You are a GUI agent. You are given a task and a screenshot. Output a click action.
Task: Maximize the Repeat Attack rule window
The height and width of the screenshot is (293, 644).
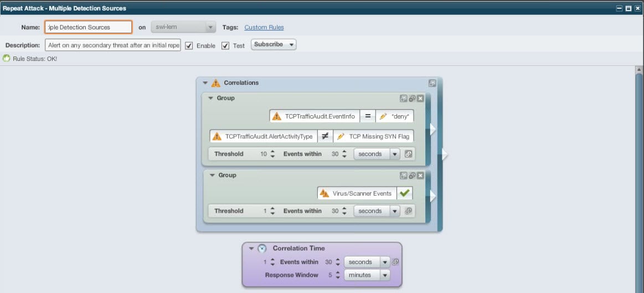[x=628, y=8]
